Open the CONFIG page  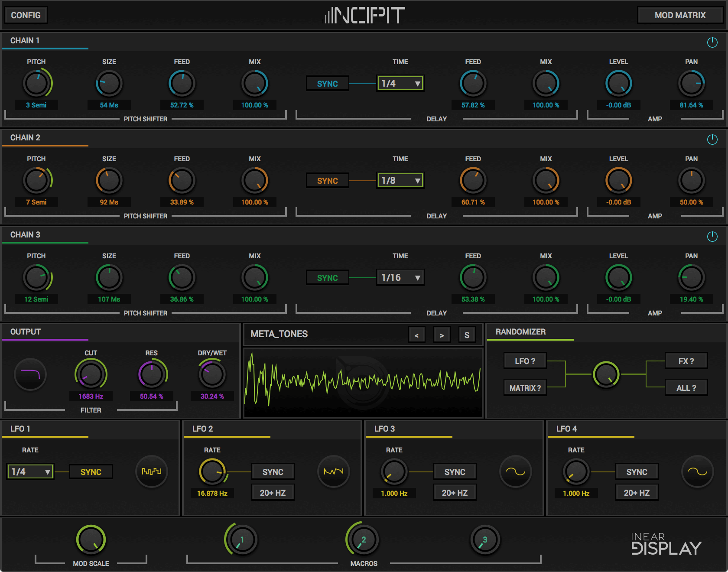tap(26, 15)
